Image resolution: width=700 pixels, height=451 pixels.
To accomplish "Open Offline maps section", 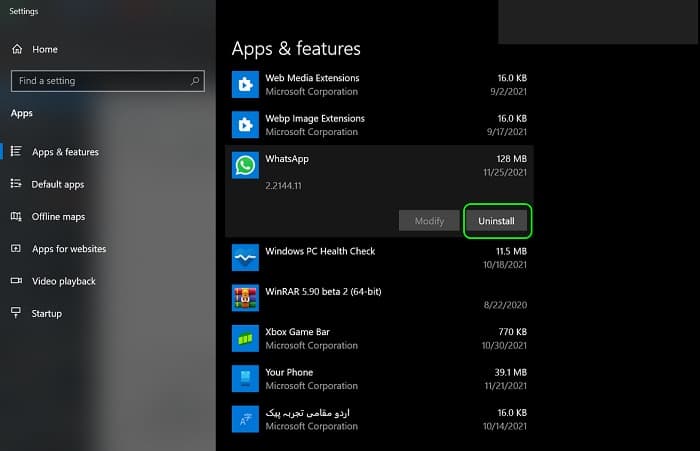I will pyautogui.click(x=58, y=217).
